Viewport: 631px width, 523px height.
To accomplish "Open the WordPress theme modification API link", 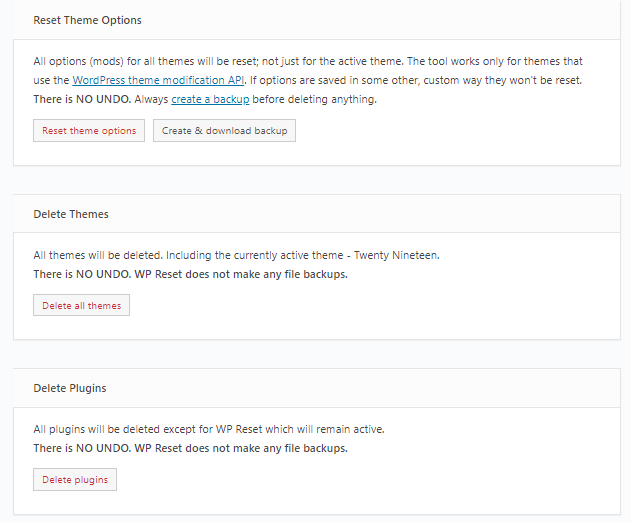I will [x=158, y=80].
